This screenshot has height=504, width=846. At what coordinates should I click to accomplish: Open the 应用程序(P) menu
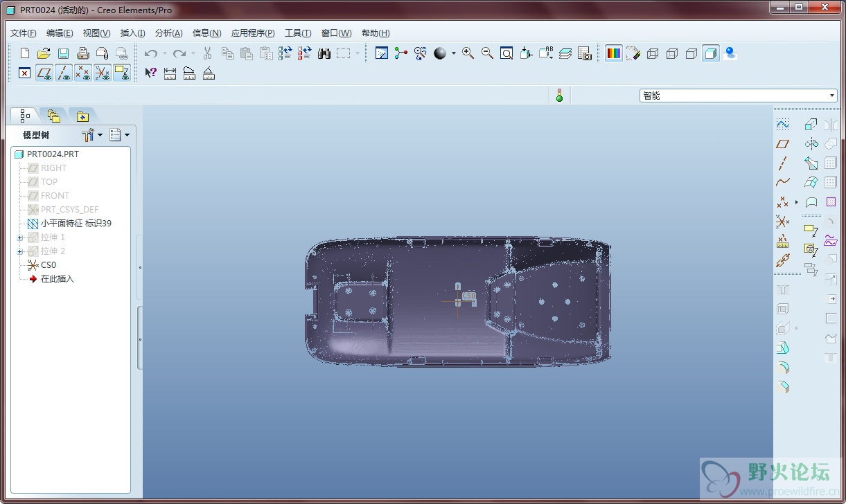[253, 33]
